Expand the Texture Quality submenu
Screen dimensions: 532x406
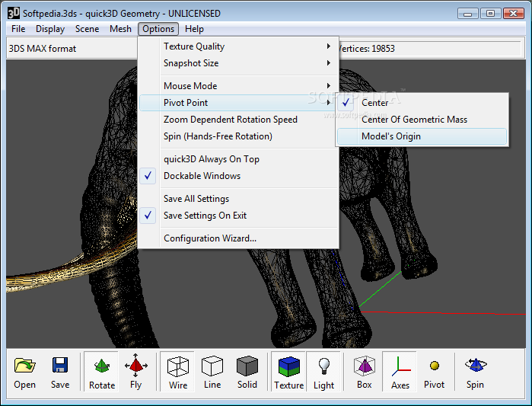pyautogui.click(x=238, y=46)
